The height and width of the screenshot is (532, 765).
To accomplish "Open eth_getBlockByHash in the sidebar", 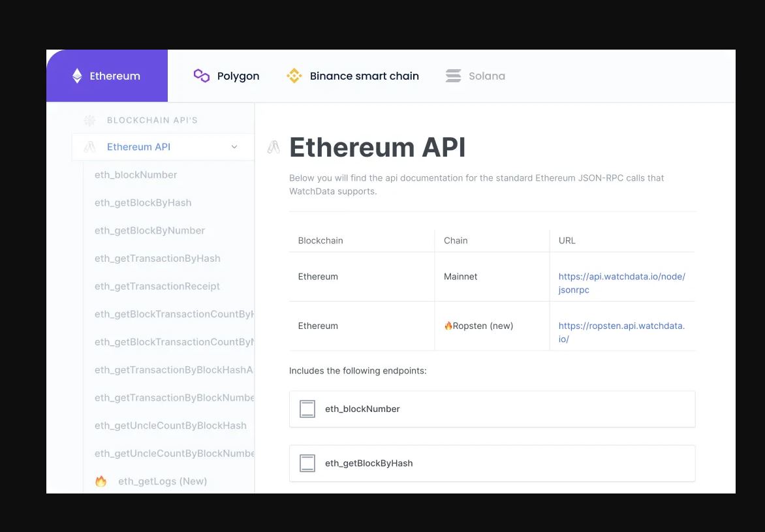I will pos(143,202).
